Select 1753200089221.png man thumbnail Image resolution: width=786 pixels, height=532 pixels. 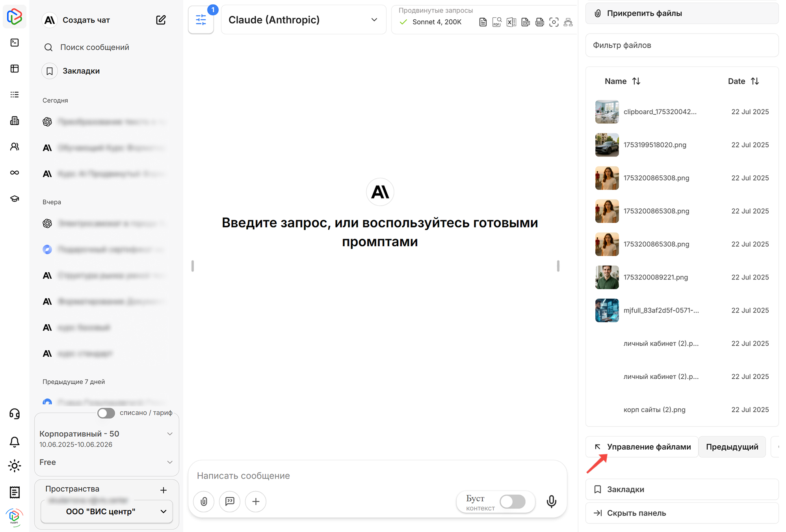pyautogui.click(x=607, y=277)
